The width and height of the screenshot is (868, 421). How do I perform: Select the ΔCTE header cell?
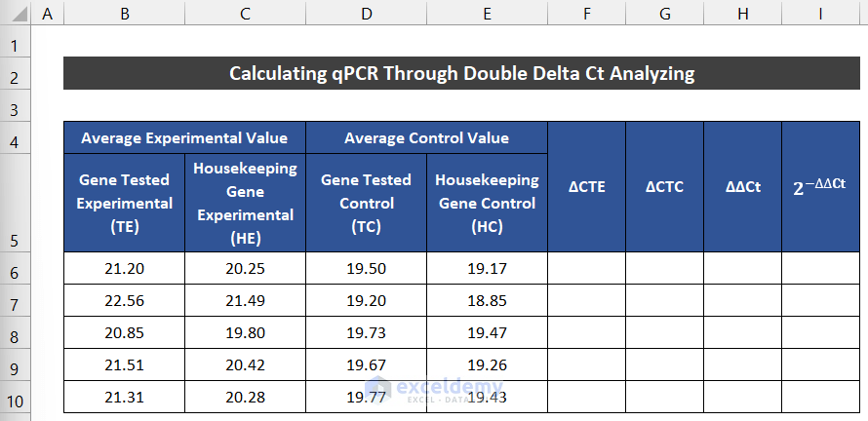(586, 186)
